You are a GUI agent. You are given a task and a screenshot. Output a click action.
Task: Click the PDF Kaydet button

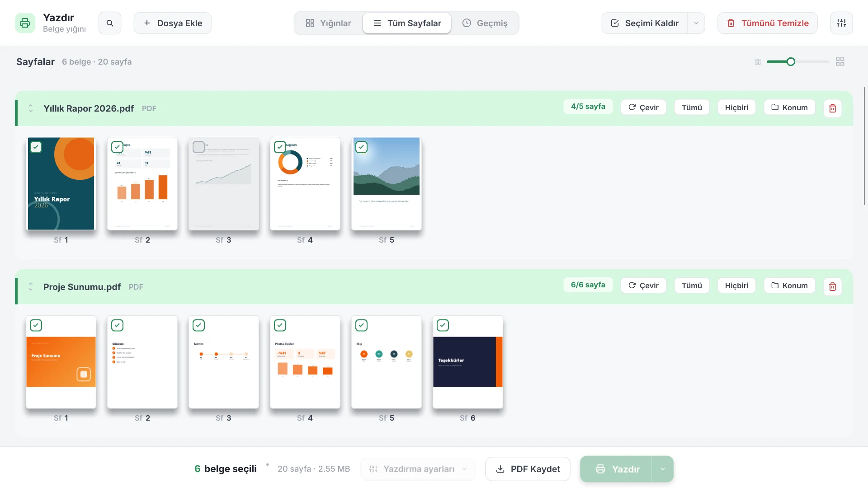[528, 469]
